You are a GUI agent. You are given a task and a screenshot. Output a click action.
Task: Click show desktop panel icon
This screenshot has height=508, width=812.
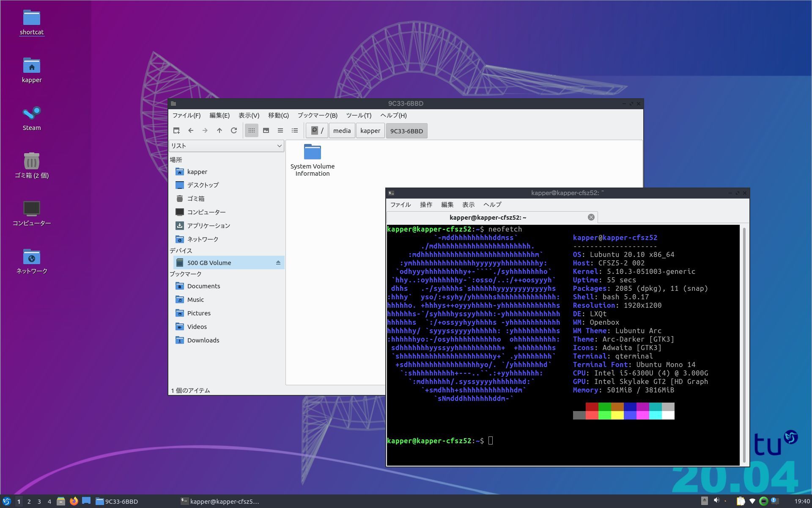pos(86,501)
